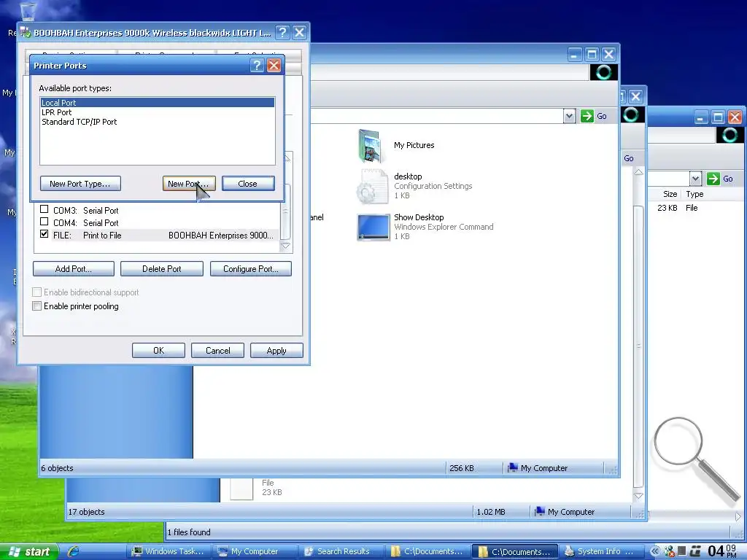Click 256 KB status bar entry
This screenshot has height=560, width=747.
coord(462,468)
